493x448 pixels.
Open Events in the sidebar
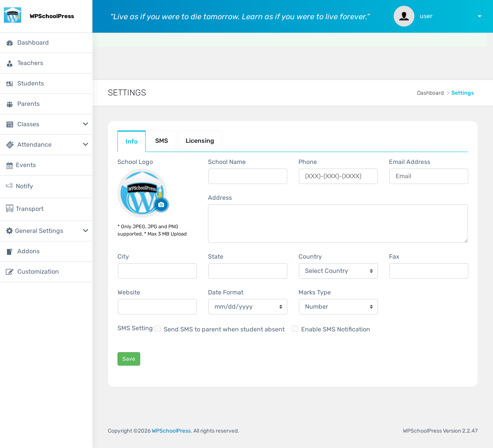click(46, 165)
